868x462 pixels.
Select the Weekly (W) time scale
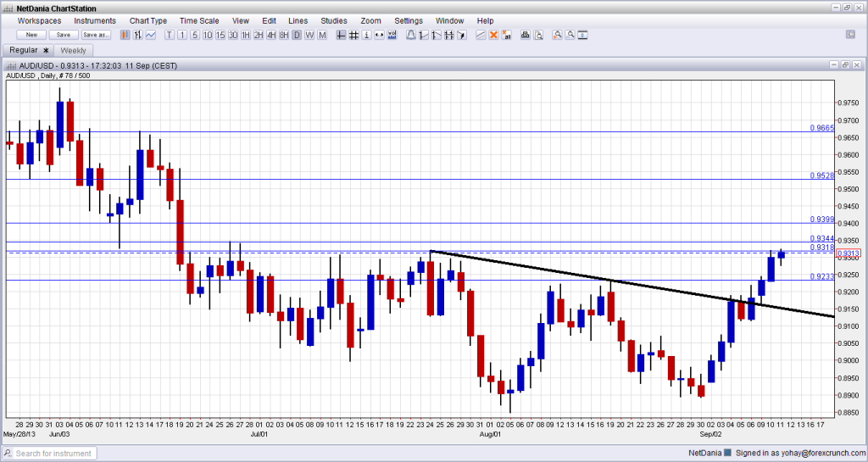click(309, 35)
